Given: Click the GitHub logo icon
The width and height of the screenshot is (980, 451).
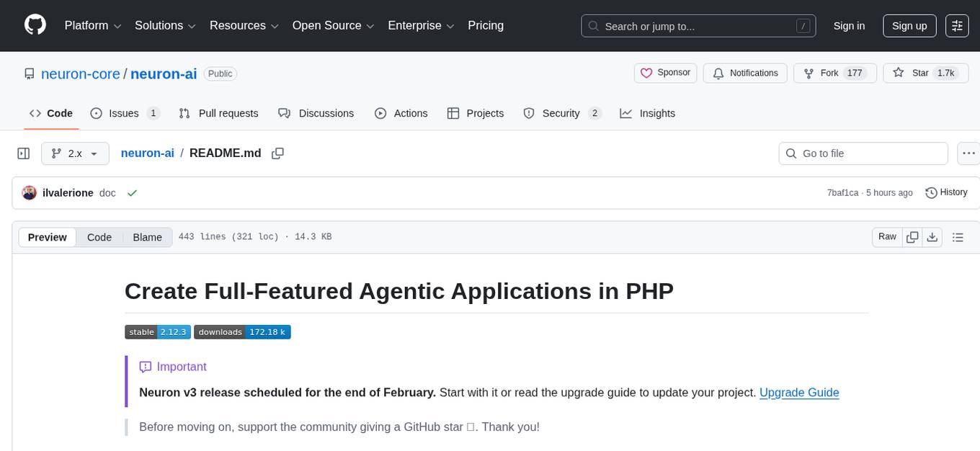Looking at the screenshot, I should coord(35,25).
